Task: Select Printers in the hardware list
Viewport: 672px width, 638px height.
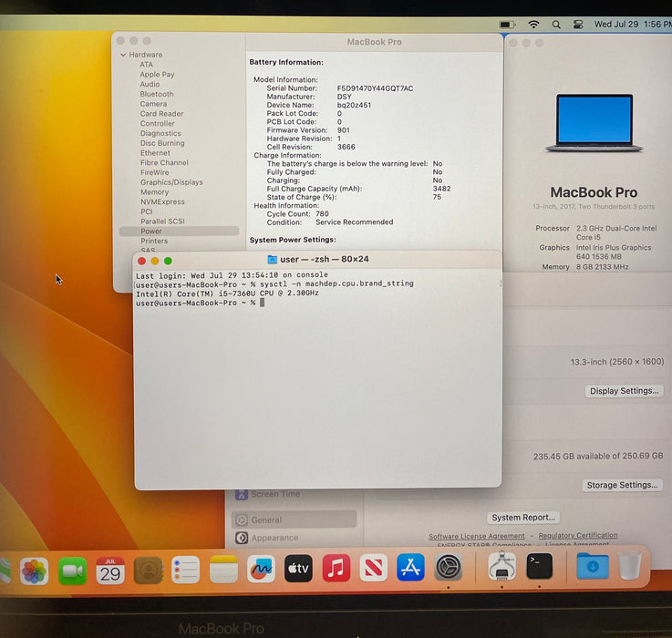Action: point(154,241)
